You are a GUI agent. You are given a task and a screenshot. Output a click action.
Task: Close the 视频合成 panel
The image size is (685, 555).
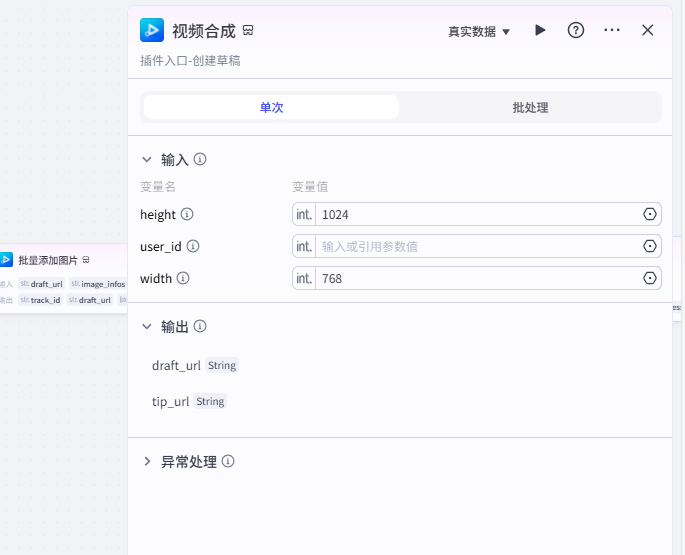coord(647,30)
